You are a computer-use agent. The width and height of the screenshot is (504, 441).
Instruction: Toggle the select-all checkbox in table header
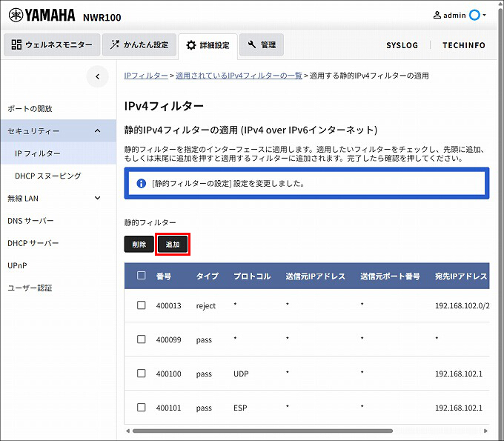(141, 276)
